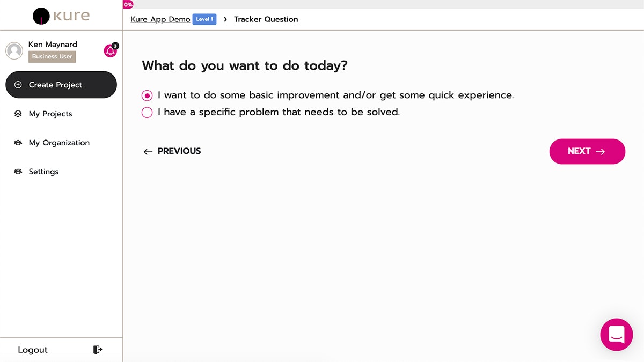644x362 pixels.
Task: Select the basic improvement radio option
Action: [147, 95]
